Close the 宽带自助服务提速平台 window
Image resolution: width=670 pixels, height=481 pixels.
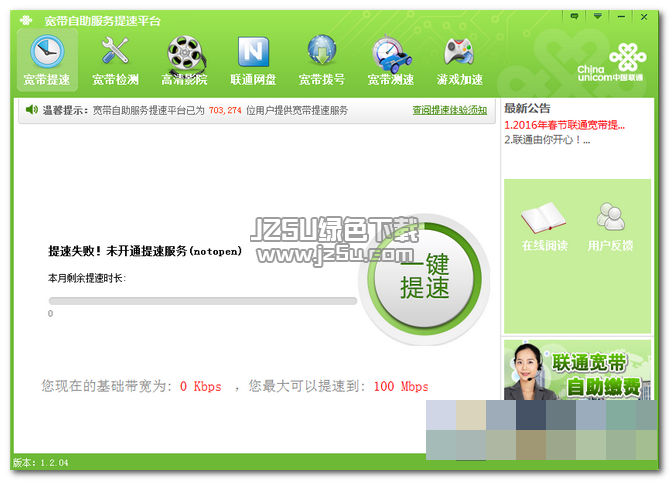tap(644, 17)
